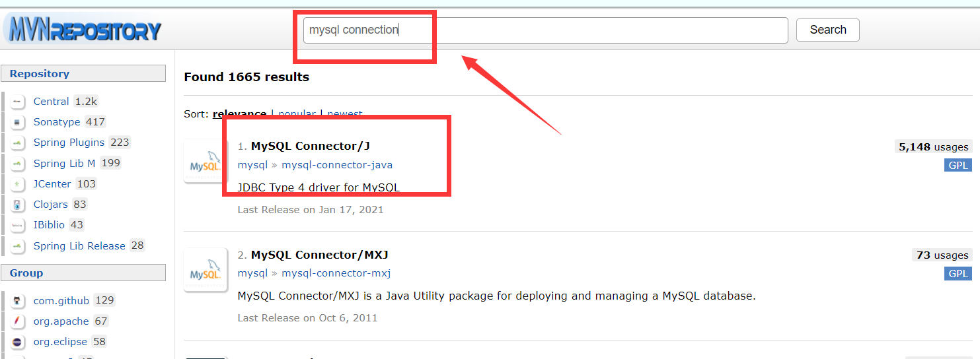Click the JCenter repository icon
This screenshot has height=359, width=980.
pyautogui.click(x=17, y=184)
